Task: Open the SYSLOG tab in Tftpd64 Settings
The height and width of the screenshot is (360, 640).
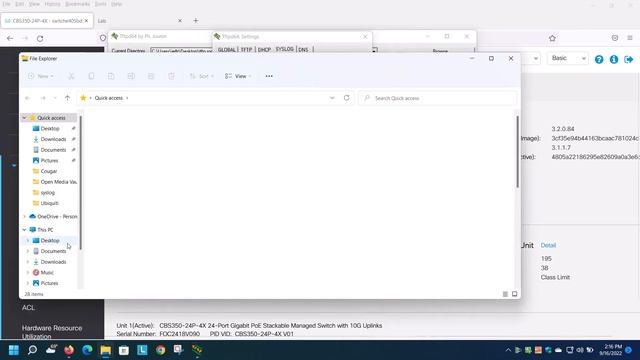Action: pos(284,49)
